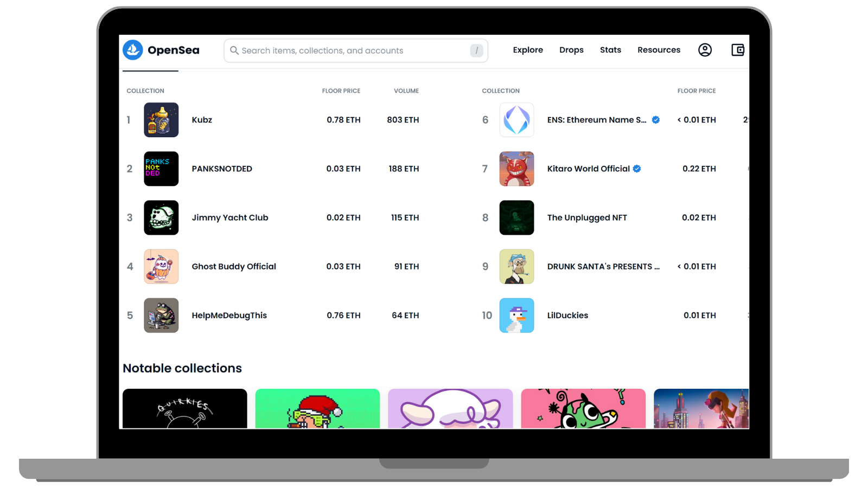Screen dimensions: 868x488
Task: Open The Unplugged NFT collection link
Action: point(587,217)
